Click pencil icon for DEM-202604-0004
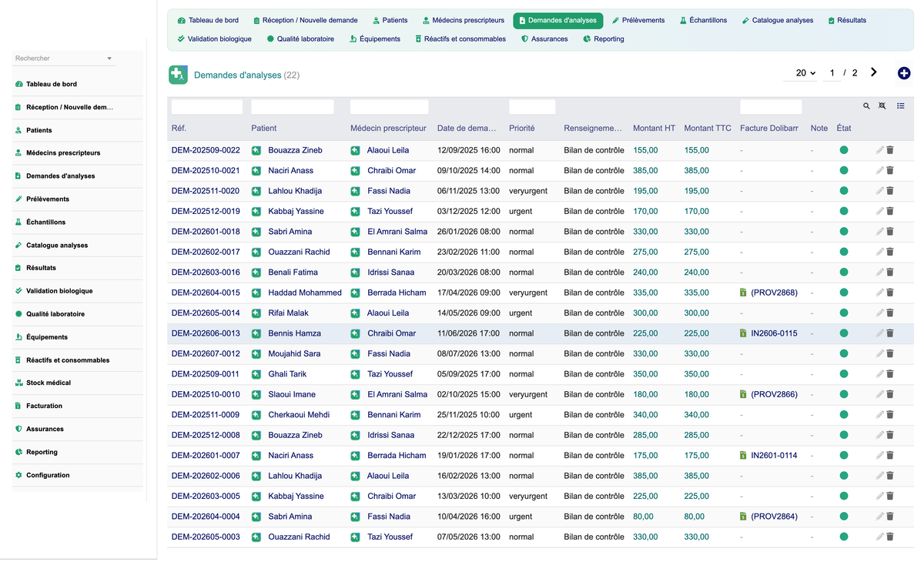This screenshot has height=572, width=924. pyautogui.click(x=880, y=517)
